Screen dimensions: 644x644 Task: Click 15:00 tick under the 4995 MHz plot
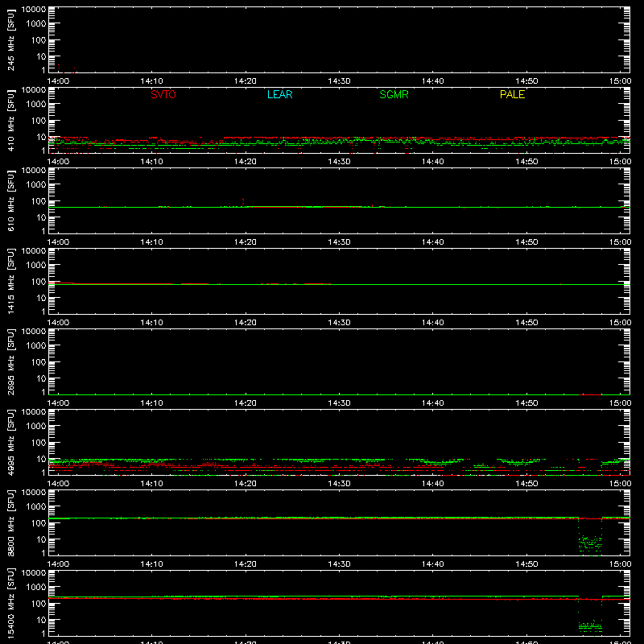point(620,484)
